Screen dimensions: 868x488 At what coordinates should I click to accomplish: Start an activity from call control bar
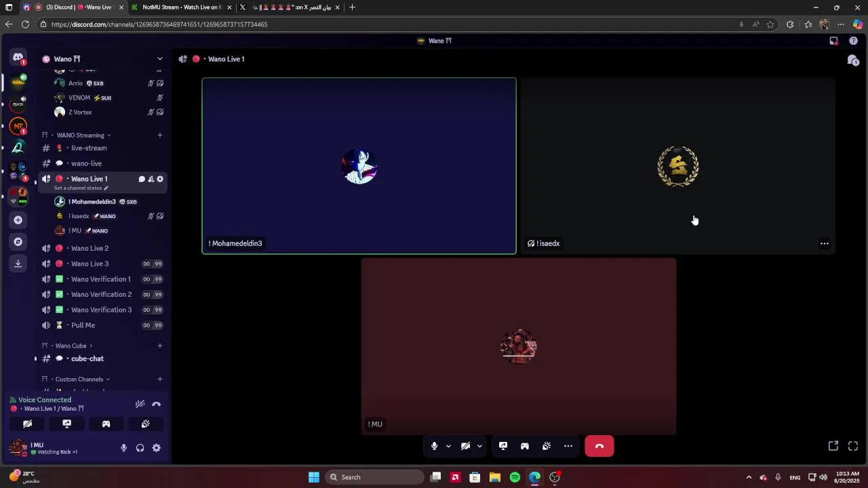point(525,446)
